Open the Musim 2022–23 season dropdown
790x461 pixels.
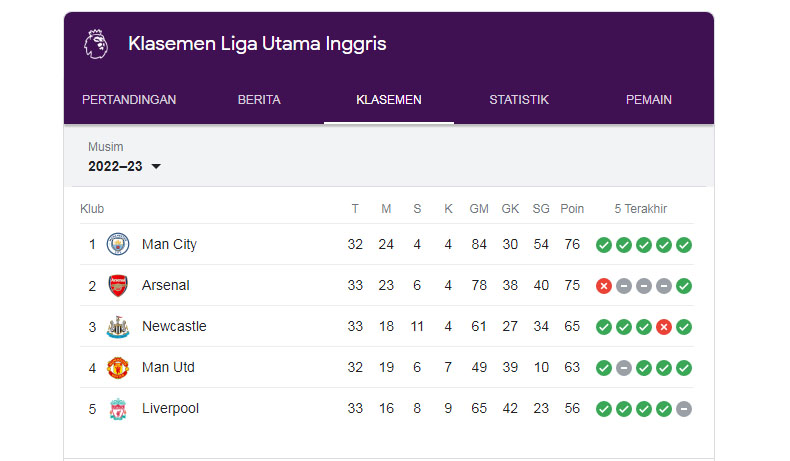[124, 166]
